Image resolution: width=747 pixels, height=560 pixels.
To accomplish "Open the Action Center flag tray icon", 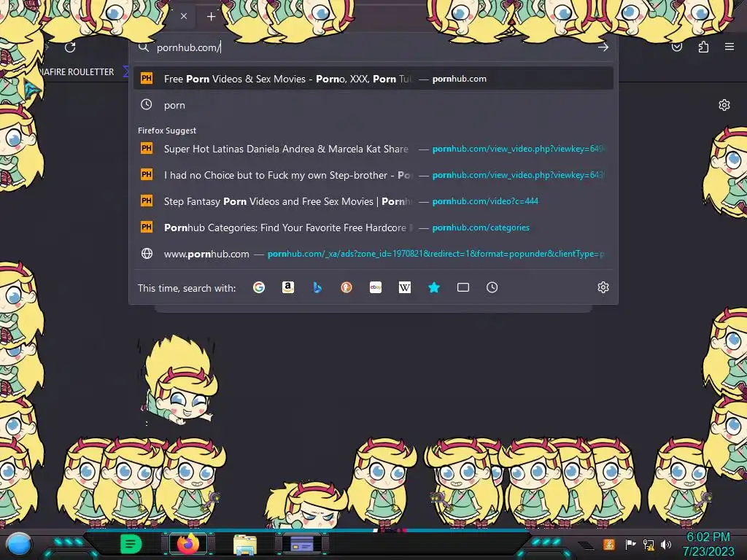I will [630, 544].
